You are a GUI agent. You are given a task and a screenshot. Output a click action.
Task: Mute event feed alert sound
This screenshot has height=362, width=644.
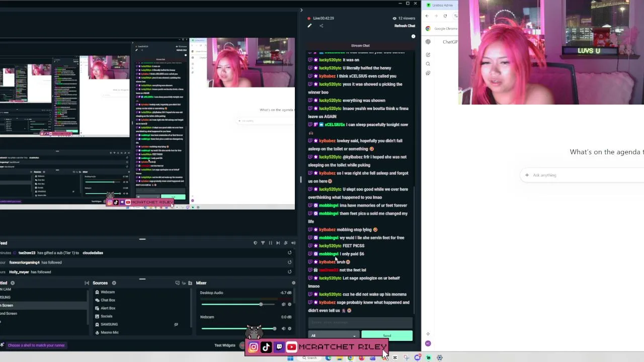293,243
